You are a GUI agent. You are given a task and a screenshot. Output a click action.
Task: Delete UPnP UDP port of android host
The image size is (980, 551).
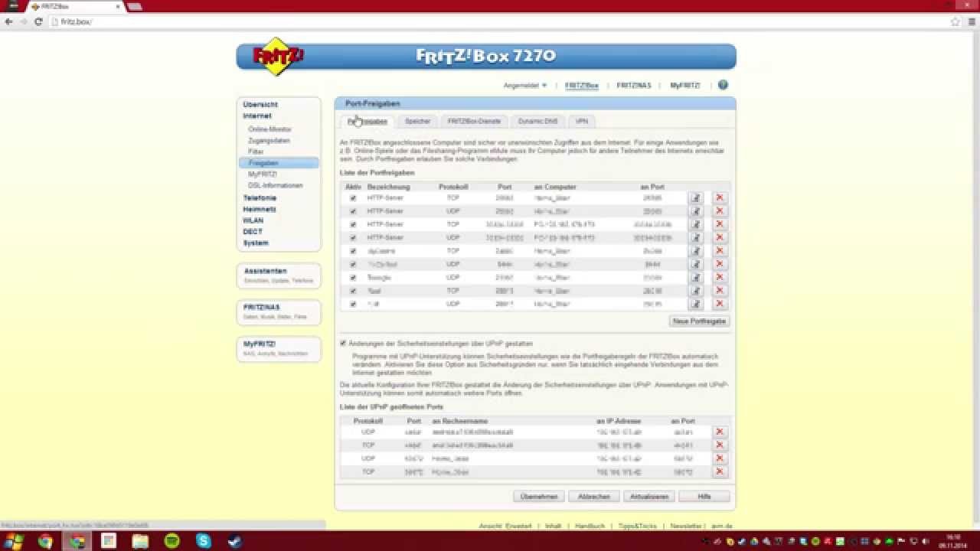[x=720, y=432]
